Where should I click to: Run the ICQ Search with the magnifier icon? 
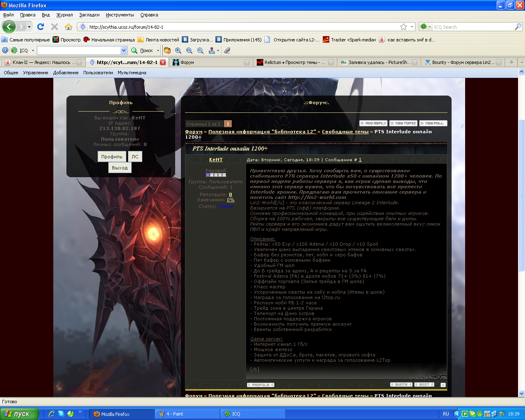point(518,27)
